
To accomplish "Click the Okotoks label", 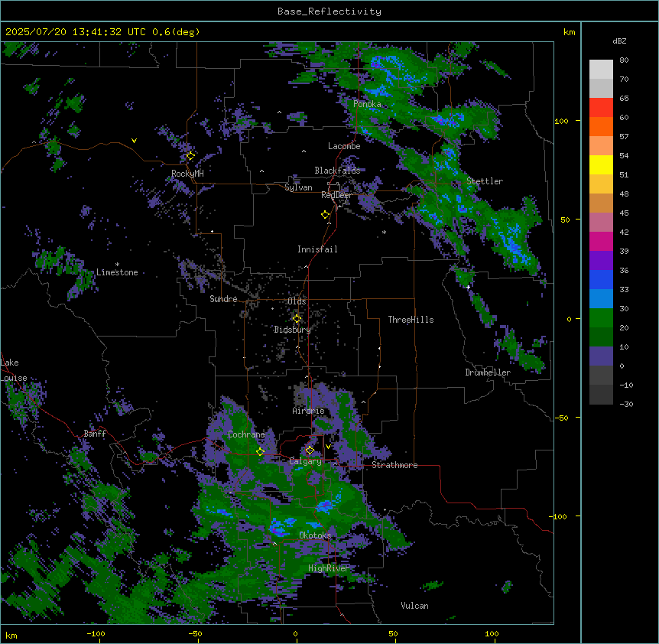I will [315, 535].
